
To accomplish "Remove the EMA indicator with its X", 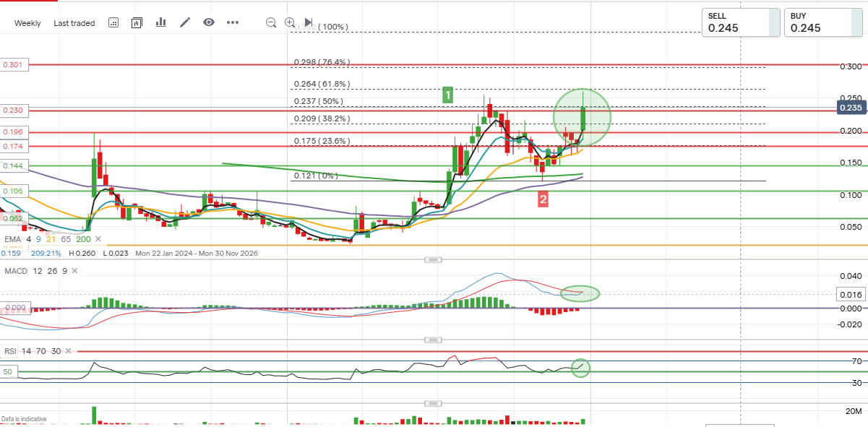I will [x=98, y=238].
